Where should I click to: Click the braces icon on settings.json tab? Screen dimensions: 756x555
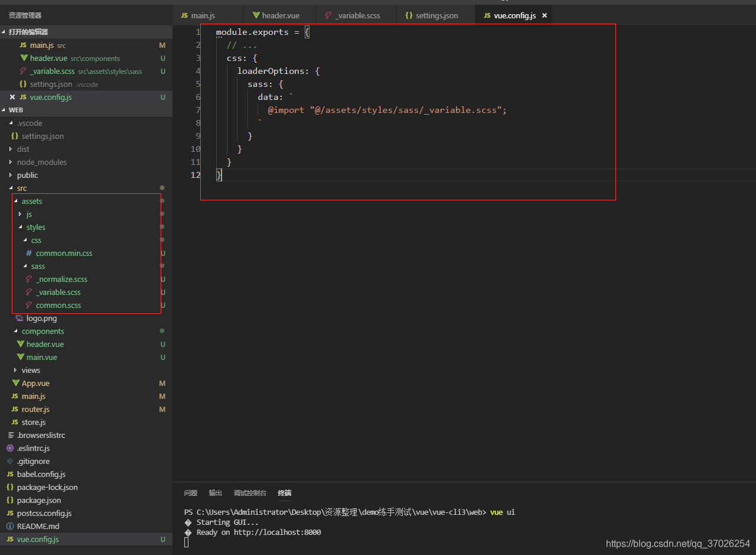(409, 15)
